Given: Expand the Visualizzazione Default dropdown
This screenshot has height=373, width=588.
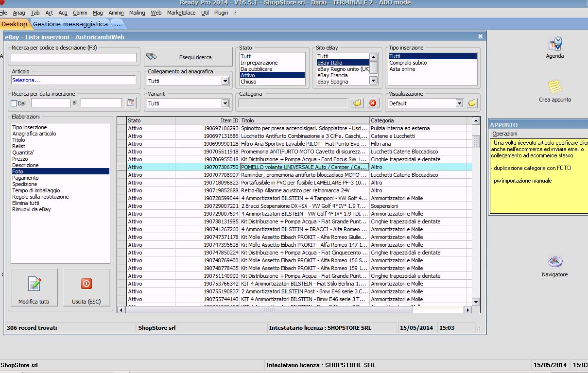Looking at the screenshot, I should pos(459,103).
